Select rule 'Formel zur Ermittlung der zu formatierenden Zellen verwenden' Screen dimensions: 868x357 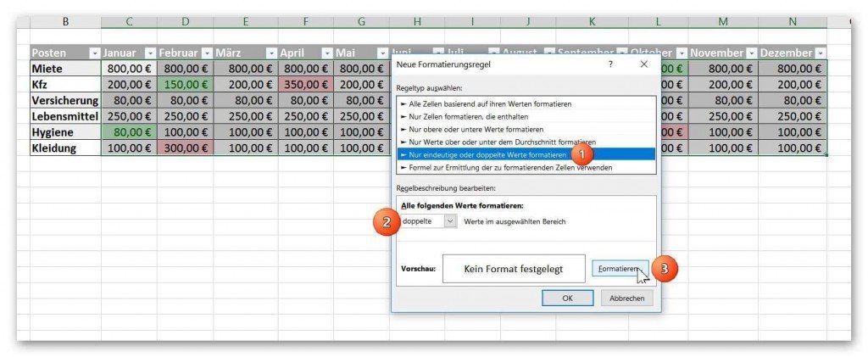click(x=526, y=168)
